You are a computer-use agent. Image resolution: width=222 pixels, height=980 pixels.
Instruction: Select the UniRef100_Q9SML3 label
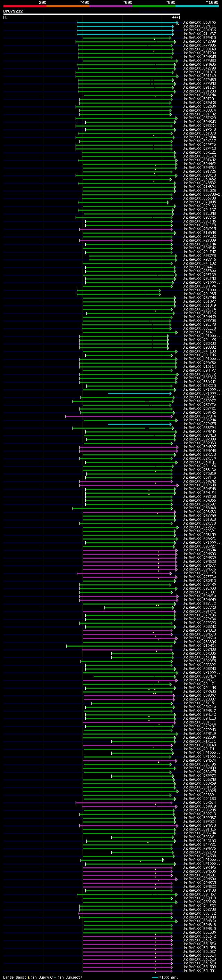pos(199,436)
